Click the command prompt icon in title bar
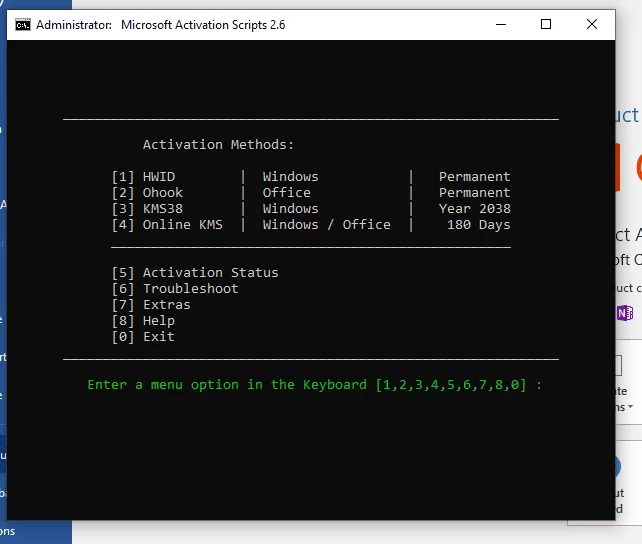 (23, 25)
